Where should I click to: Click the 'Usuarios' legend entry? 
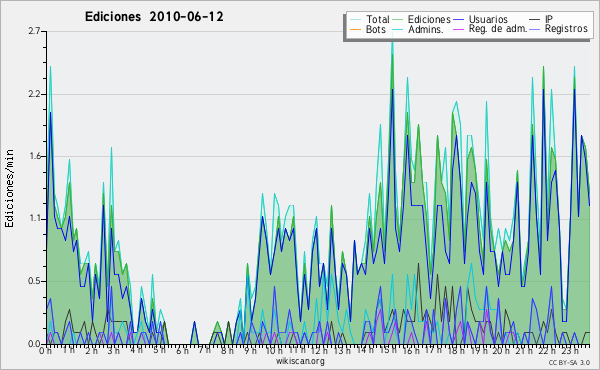(488, 19)
